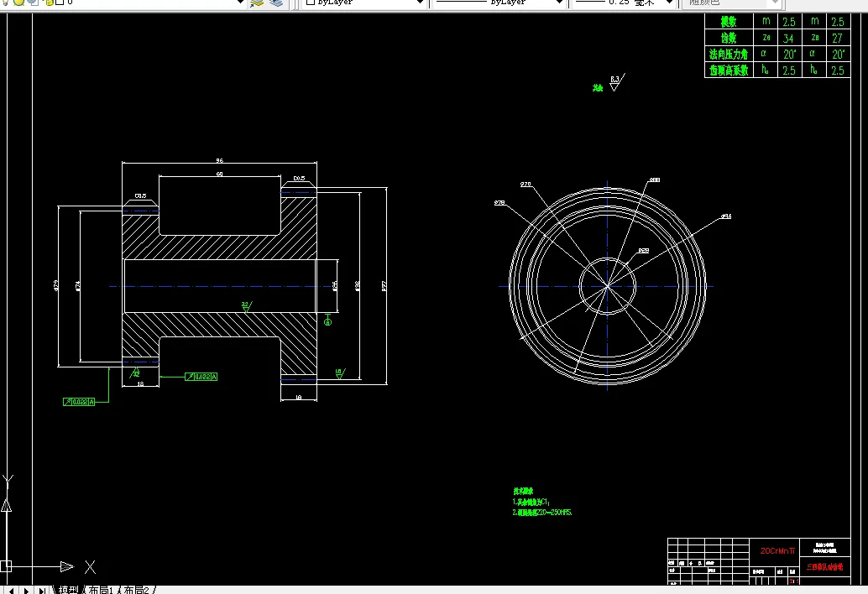
Task: Expand the 0.25 lineweight dropdown
Action: (669, 3)
